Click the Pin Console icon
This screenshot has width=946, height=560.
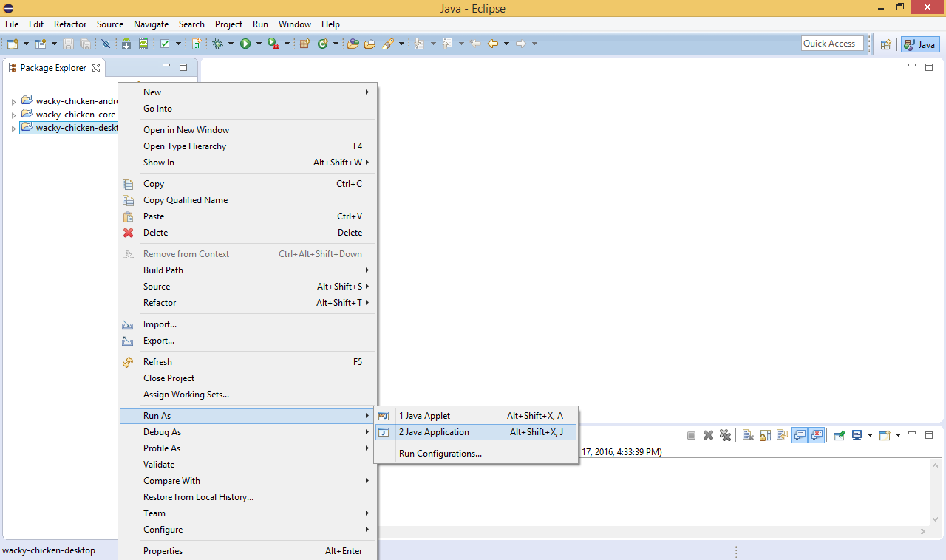840,435
